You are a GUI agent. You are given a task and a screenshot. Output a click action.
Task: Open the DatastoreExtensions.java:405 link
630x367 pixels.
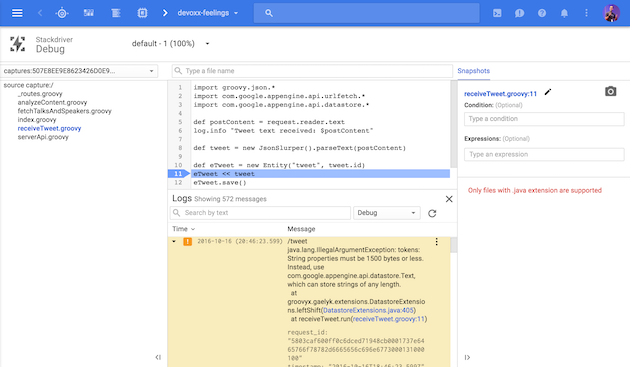[x=368, y=310]
